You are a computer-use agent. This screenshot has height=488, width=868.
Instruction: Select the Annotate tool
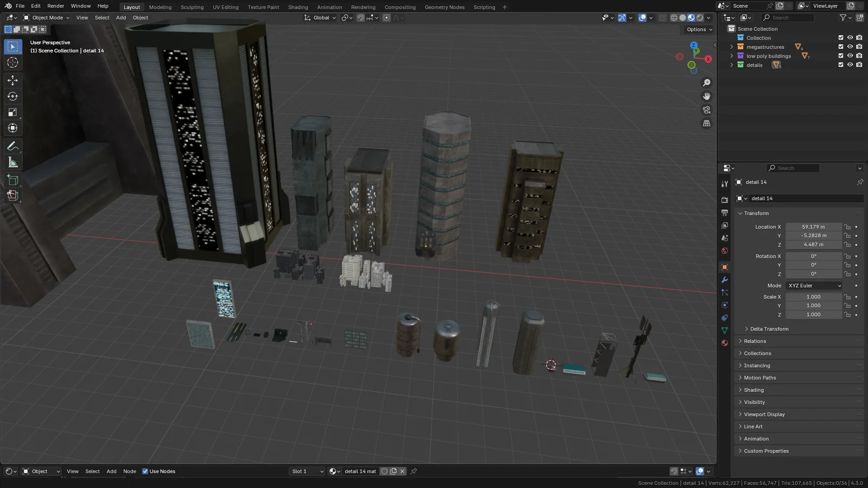point(12,145)
